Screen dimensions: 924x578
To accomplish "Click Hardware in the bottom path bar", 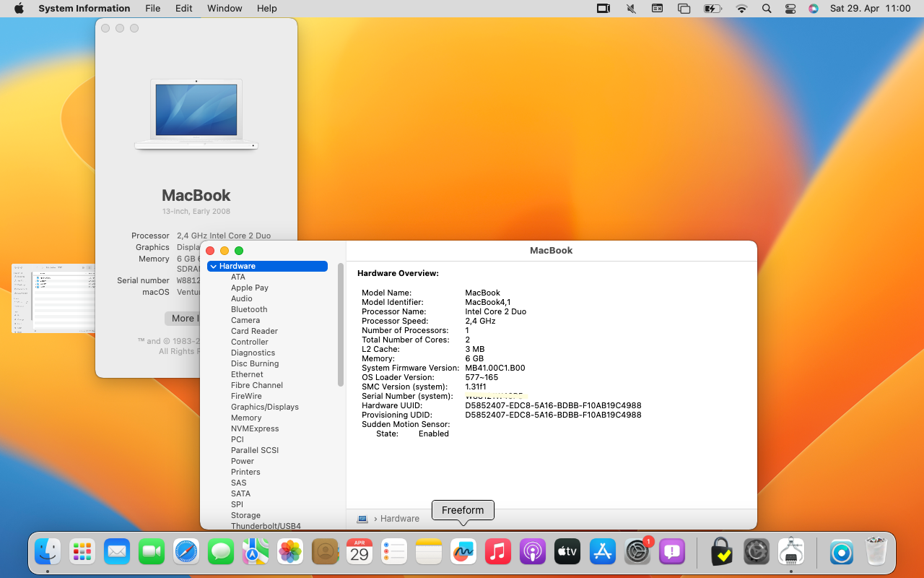I will [x=400, y=519].
